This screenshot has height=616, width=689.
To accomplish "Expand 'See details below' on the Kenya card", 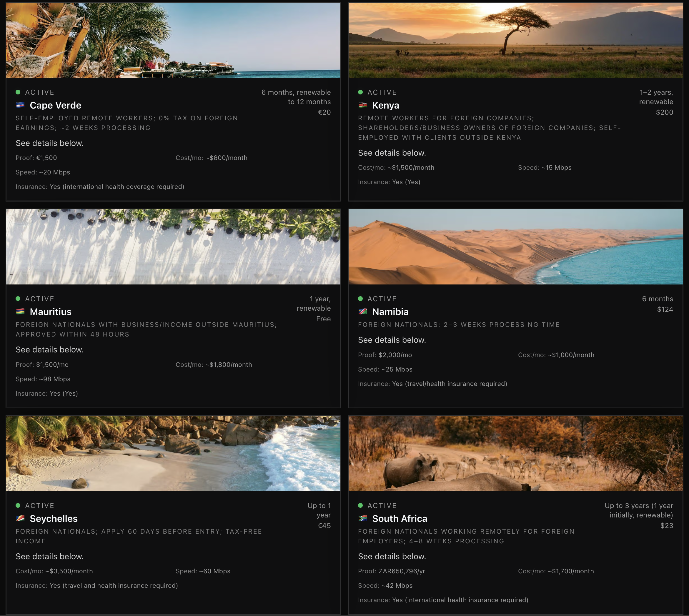I will [x=392, y=153].
